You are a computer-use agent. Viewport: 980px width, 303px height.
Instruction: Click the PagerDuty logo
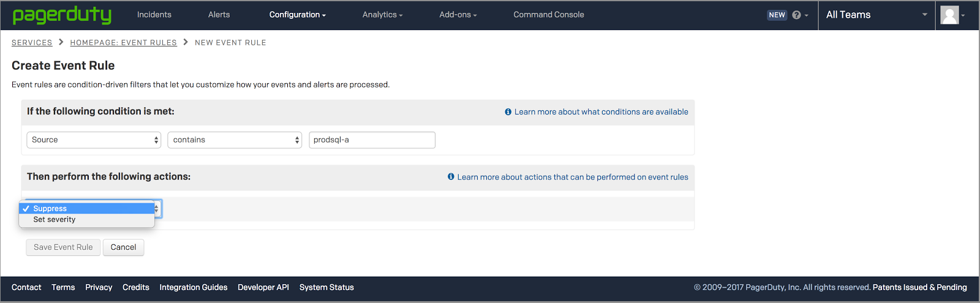tap(62, 15)
